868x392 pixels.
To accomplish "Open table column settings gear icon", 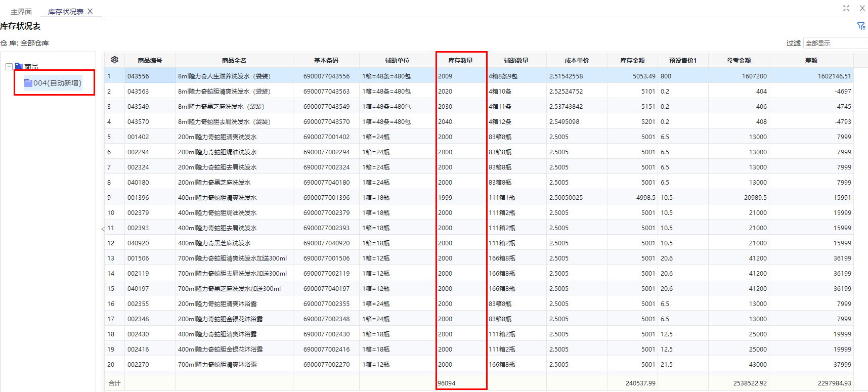I will point(114,60).
